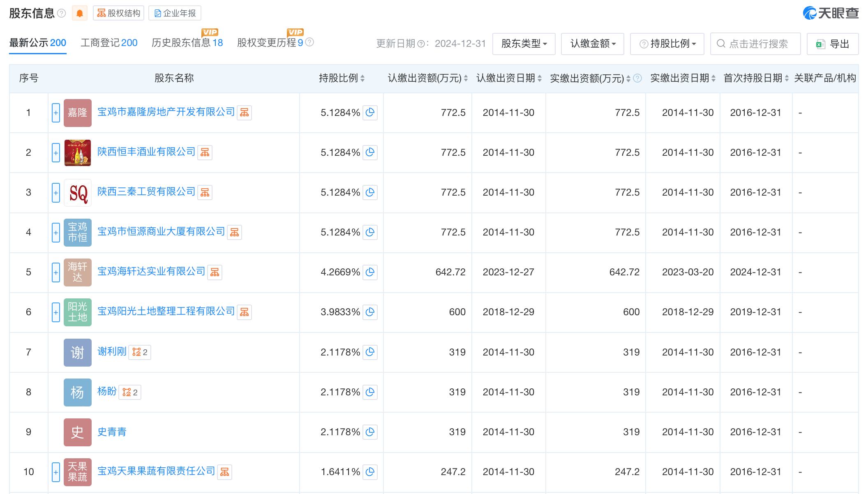Click the 导出 export button
This screenshot has width=868, height=494.
point(832,44)
